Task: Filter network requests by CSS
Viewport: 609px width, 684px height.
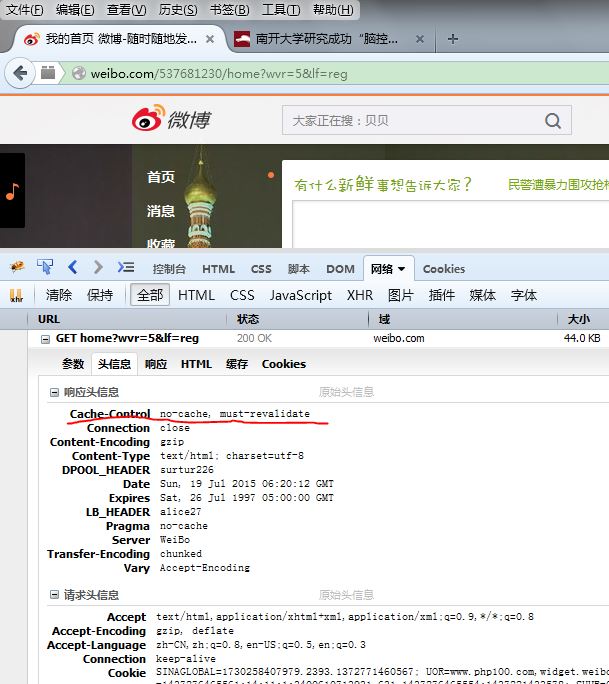Action: click(242, 295)
